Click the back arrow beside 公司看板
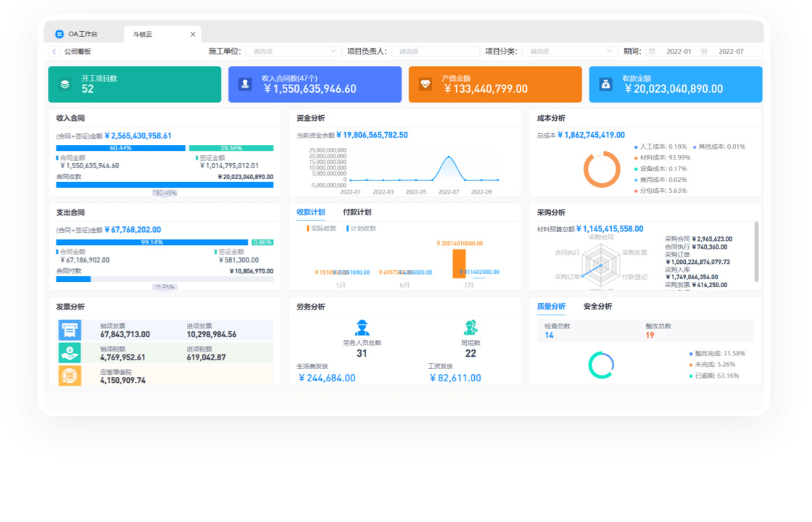812x522 pixels. click(x=54, y=51)
